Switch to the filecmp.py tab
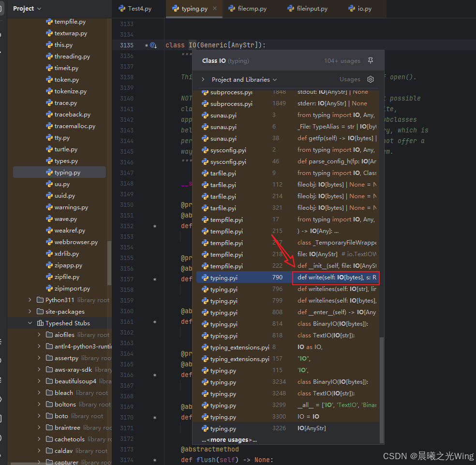 (x=248, y=9)
